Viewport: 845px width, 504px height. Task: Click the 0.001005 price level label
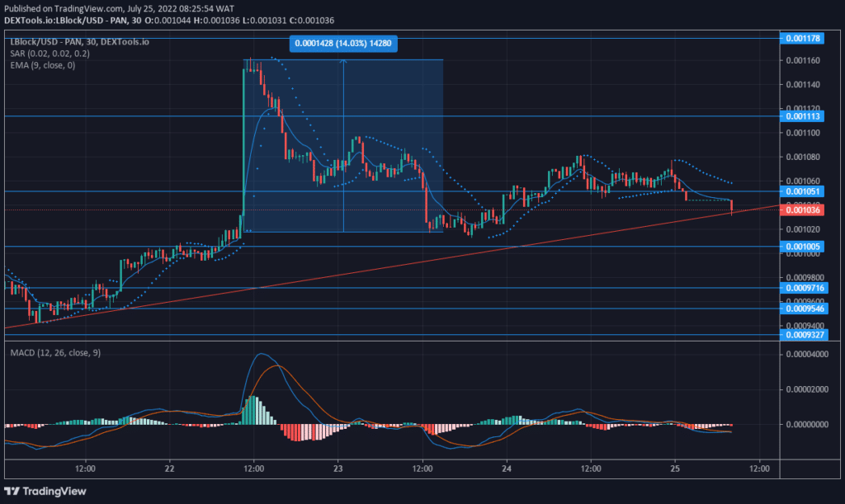pyautogui.click(x=802, y=247)
